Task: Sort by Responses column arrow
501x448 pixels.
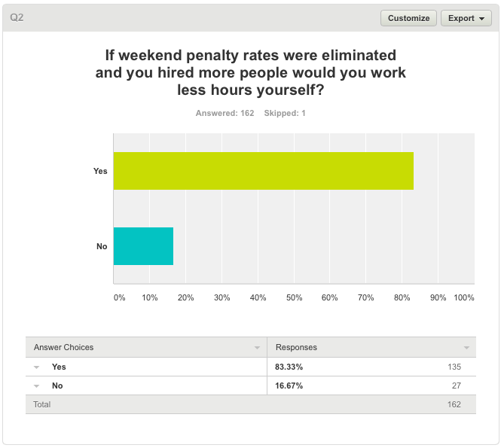Action: pyautogui.click(x=467, y=348)
